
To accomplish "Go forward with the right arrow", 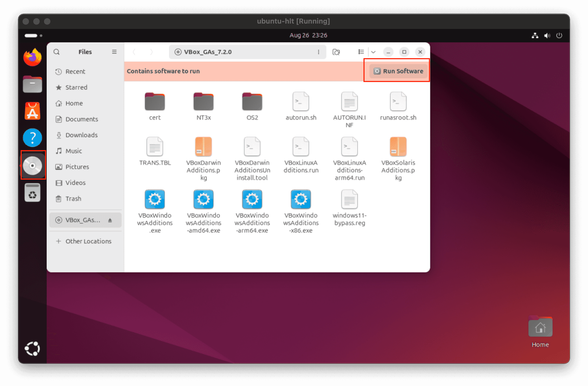I will point(152,52).
